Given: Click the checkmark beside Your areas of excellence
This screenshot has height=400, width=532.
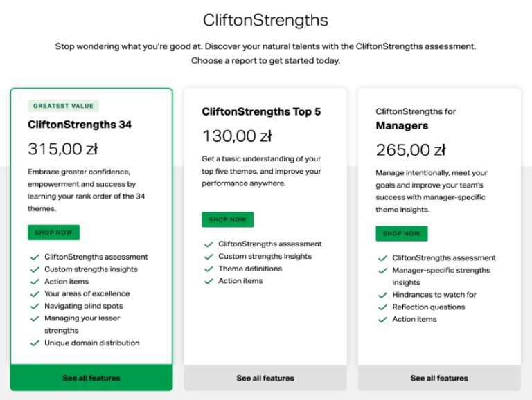Looking at the screenshot, I should coord(35,294).
